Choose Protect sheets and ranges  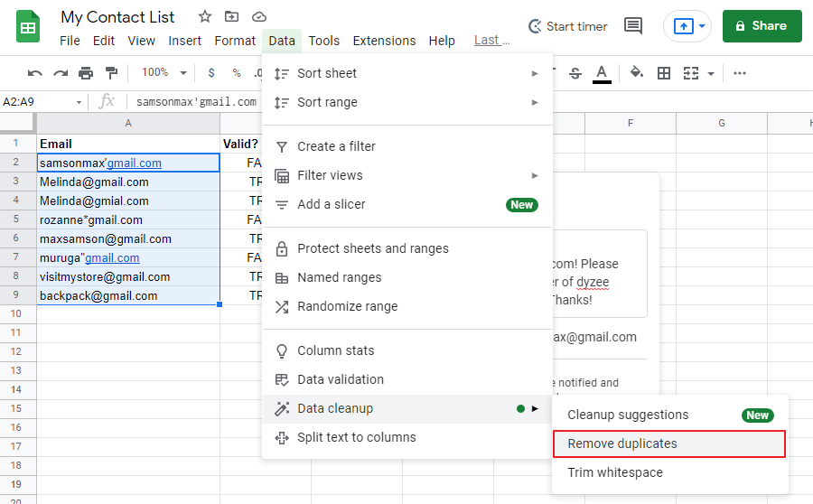pos(407,249)
